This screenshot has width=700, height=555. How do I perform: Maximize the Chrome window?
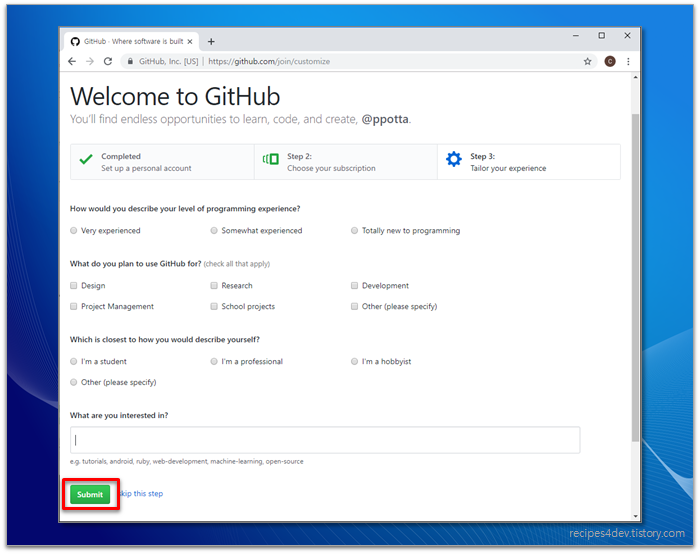click(x=602, y=36)
